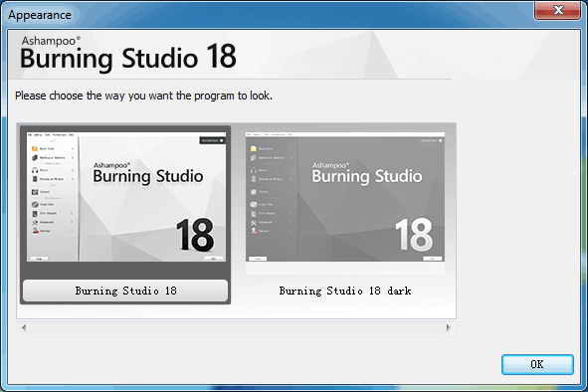Viewport: 588px width, 392px height.
Task: Click the right arrow of horizontal scrollbar
Action: 448,328
